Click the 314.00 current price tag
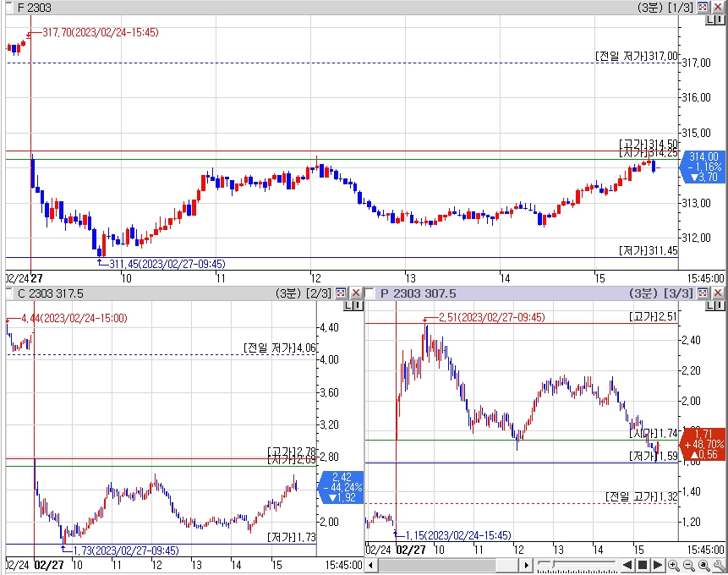 pos(703,167)
